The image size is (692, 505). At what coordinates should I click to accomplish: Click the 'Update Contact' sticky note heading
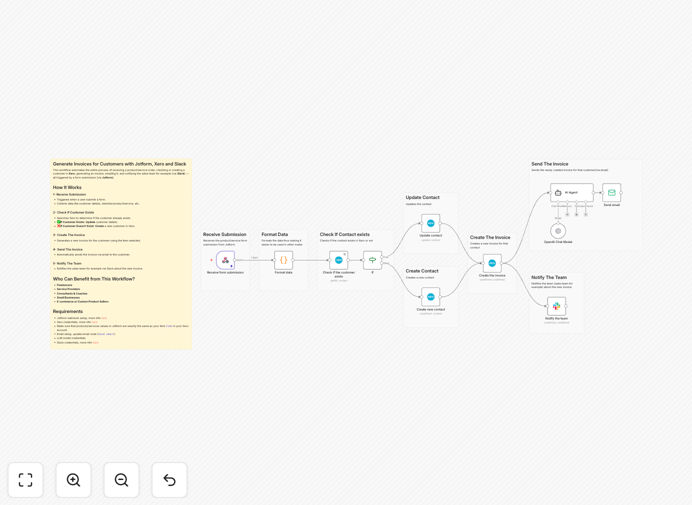click(422, 197)
